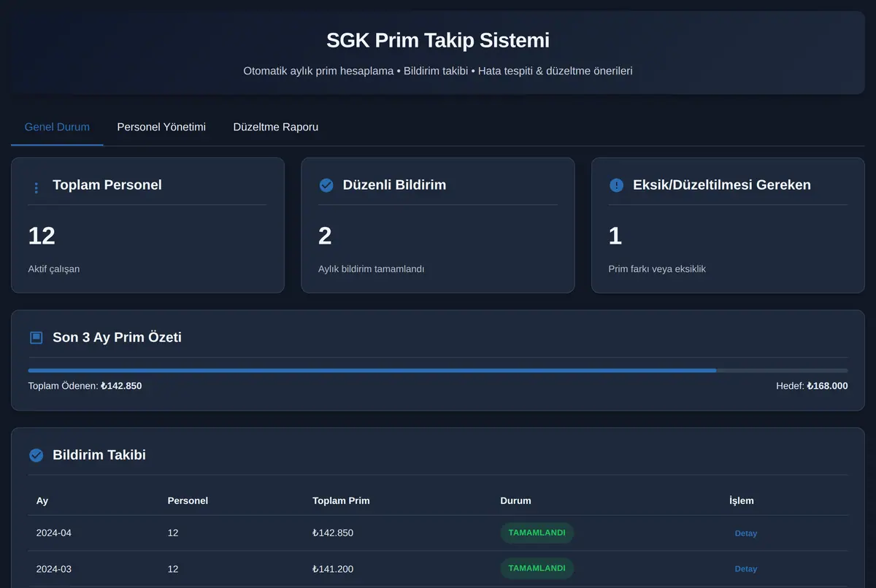Click the Toplam Prim column header
The width and height of the screenshot is (876, 588).
[x=341, y=500]
